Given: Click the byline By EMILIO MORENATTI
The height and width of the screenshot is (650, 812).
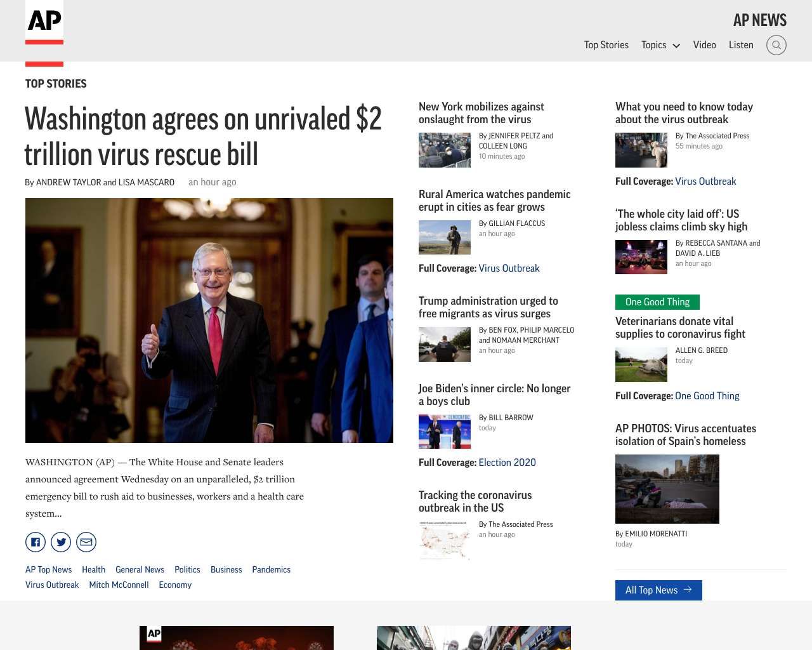Looking at the screenshot, I should [x=652, y=534].
